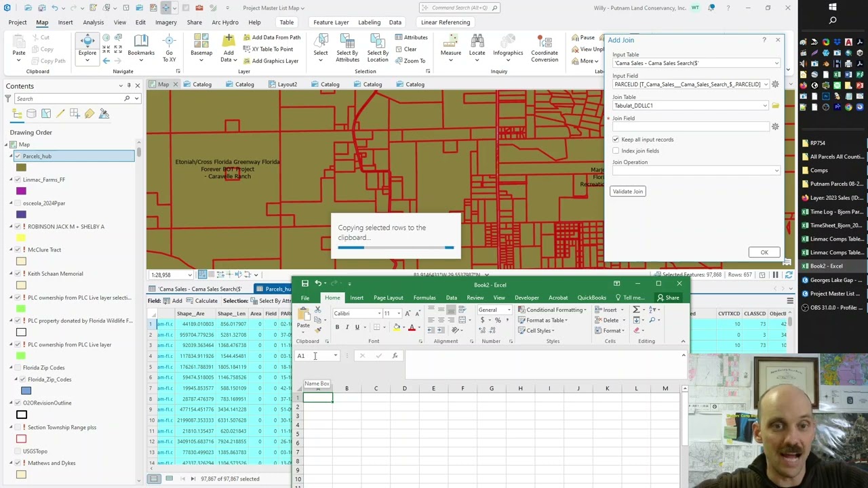Click Excel's Underline formatting button

tap(357, 327)
